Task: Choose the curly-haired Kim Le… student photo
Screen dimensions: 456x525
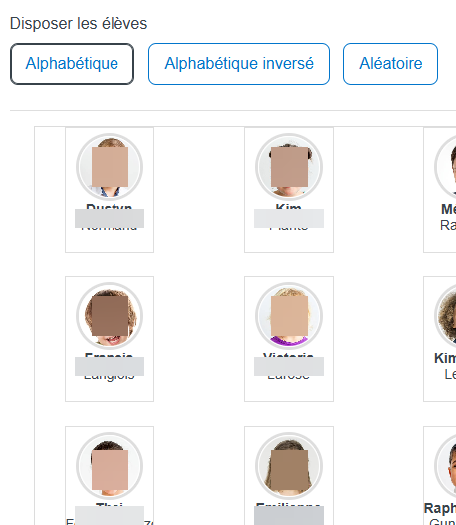Action: pyautogui.click(x=446, y=316)
